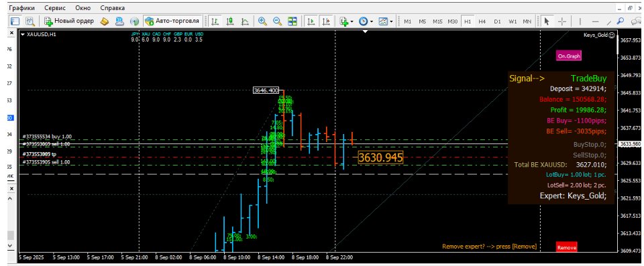
Task: Expand the Templates dropdown arrow
Action: click(x=391, y=21)
